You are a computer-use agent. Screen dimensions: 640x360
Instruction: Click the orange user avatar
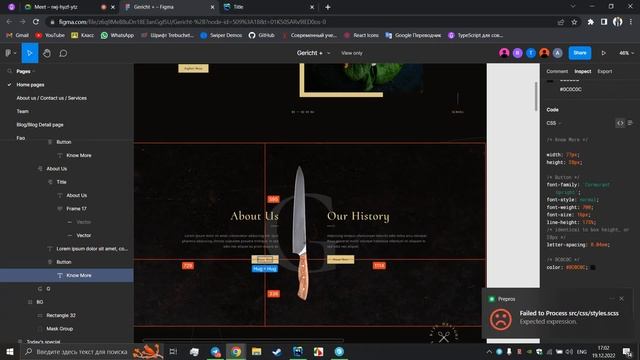[544, 53]
